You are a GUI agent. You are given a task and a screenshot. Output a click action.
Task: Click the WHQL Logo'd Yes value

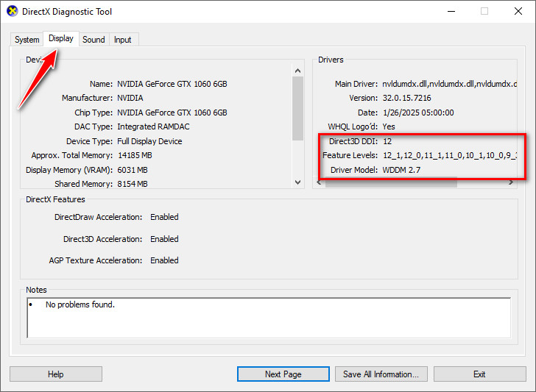(x=389, y=126)
